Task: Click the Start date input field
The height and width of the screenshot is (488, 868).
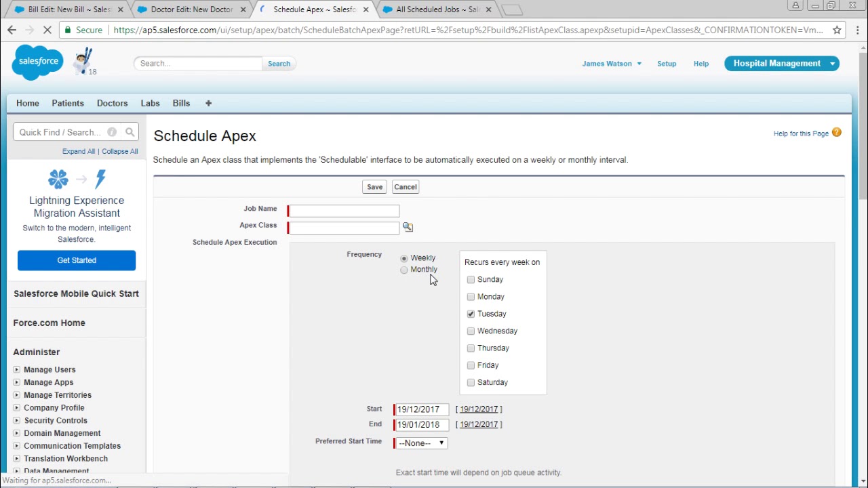Action: [421, 409]
